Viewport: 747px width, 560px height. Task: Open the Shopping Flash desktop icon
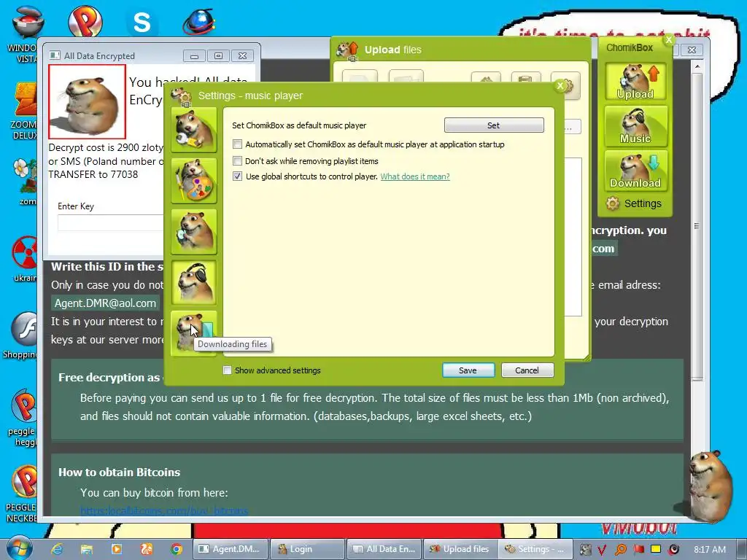click(23, 336)
